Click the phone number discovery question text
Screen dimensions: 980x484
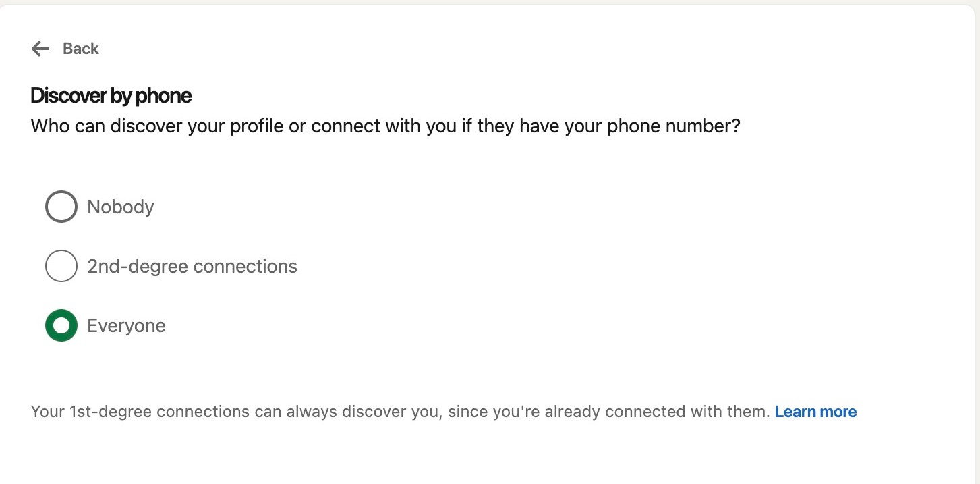[385, 126]
